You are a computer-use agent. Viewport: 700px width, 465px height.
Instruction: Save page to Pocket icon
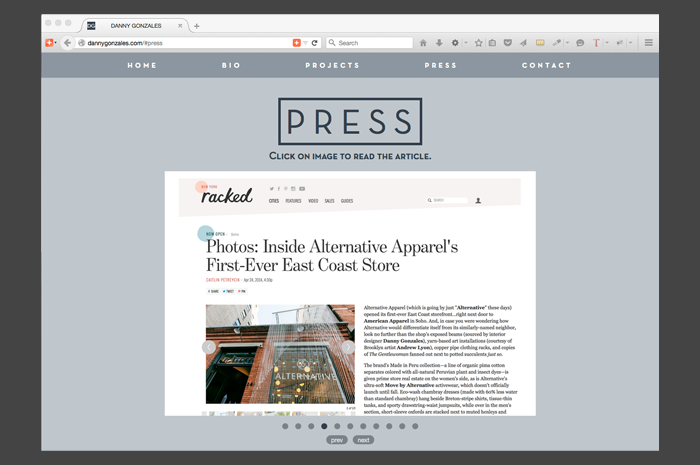point(508,43)
